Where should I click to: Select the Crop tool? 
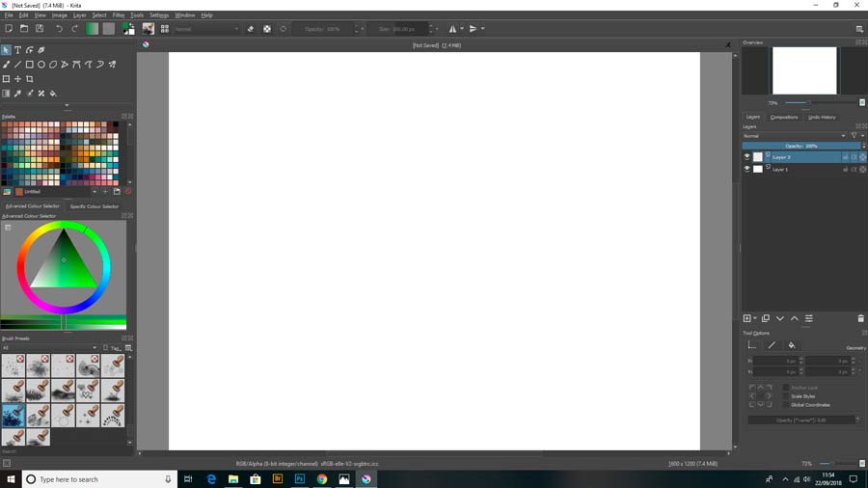click(x=29, y=79)
